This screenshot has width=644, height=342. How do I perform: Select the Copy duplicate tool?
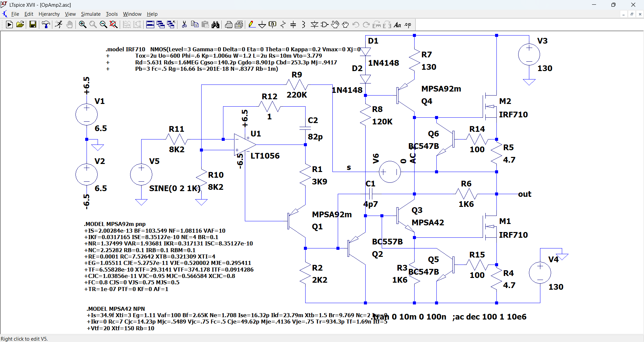195,24
